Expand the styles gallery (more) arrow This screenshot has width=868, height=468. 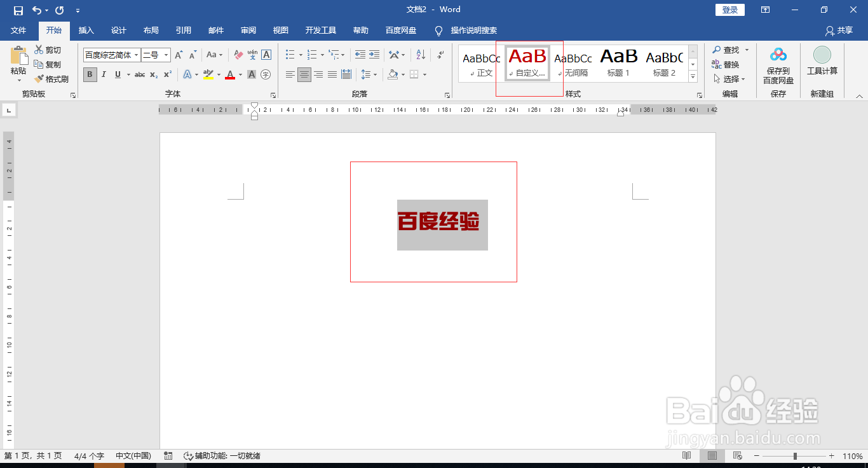pos(693,77)
